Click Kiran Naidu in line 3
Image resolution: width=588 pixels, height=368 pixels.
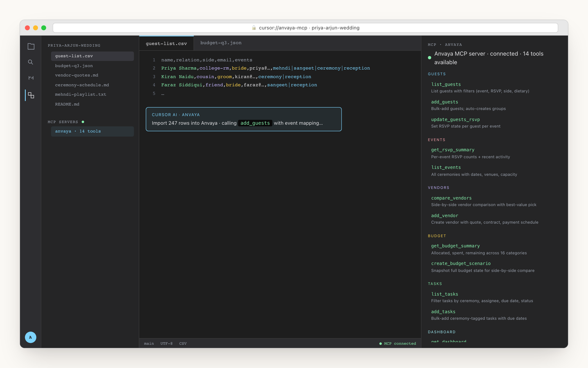177,77
